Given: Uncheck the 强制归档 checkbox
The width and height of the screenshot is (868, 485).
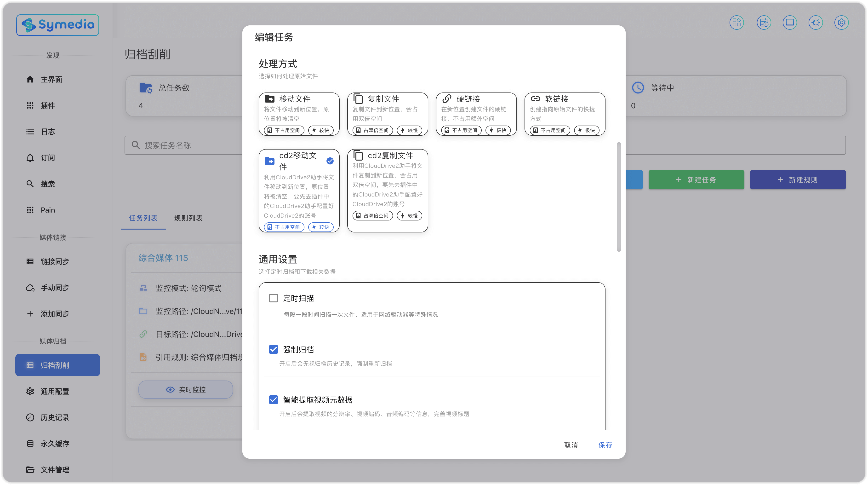Looking at the screenshot, I should 273,350.
